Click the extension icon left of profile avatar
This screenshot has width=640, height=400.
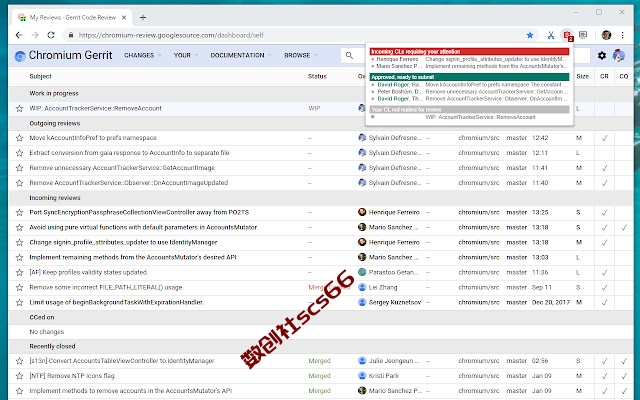(x=583, y=35)
